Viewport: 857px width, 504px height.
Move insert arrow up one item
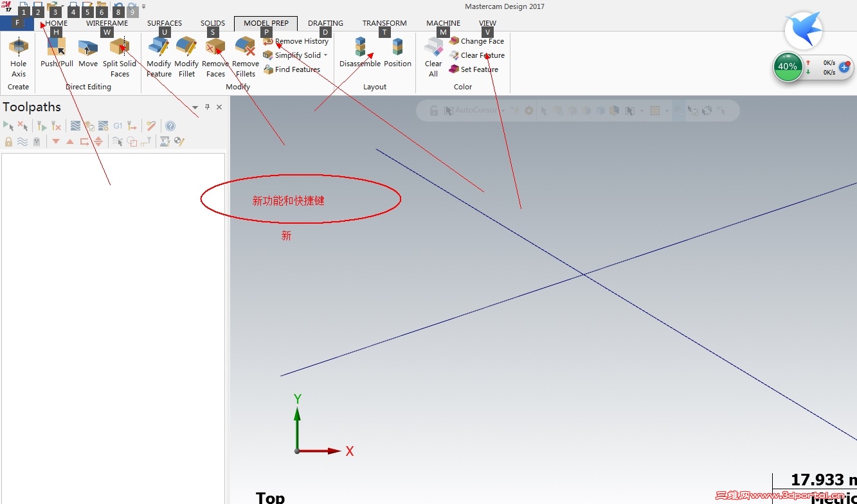click(x=70, y=141)
